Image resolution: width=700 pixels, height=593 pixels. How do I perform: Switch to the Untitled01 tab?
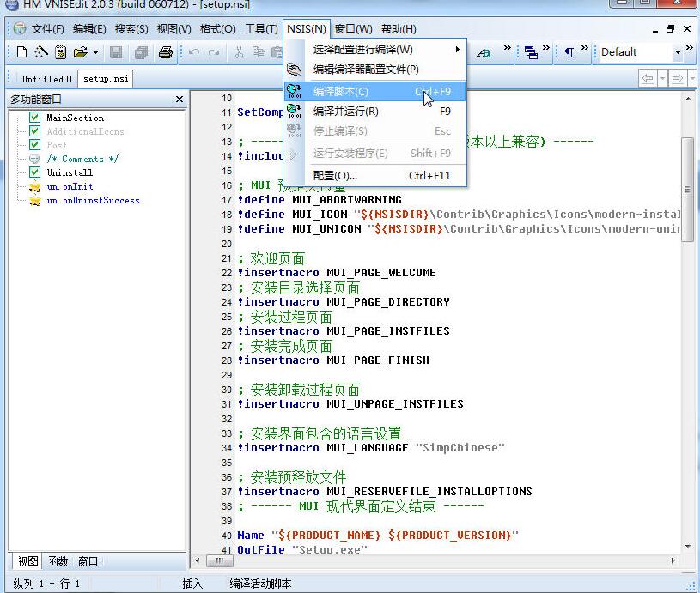[47, 79]
